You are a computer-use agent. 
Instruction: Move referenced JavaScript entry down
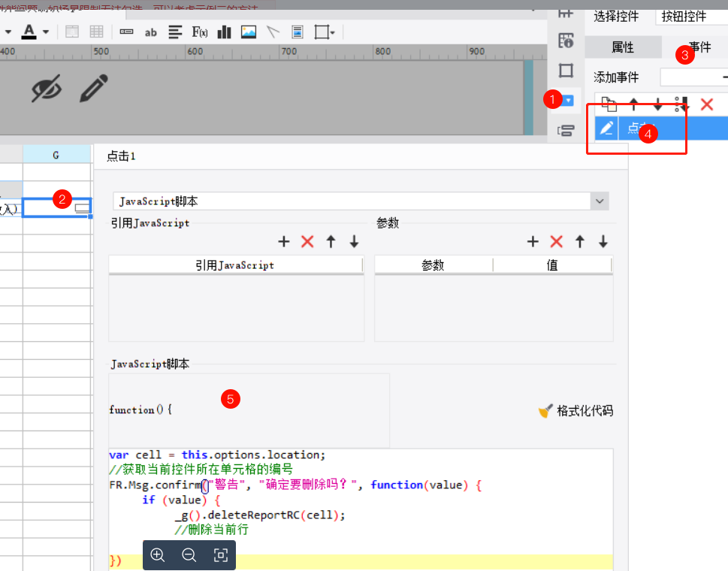[x=355, y=241]
